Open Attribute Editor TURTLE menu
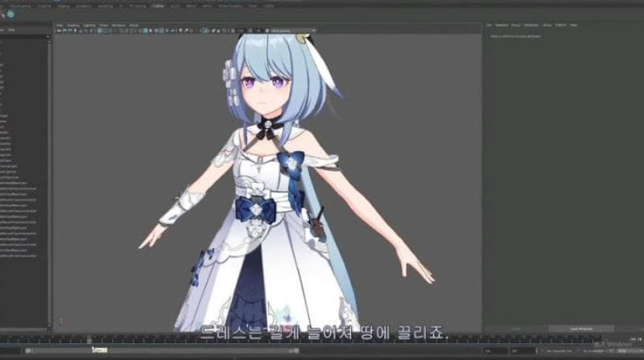 560,25
